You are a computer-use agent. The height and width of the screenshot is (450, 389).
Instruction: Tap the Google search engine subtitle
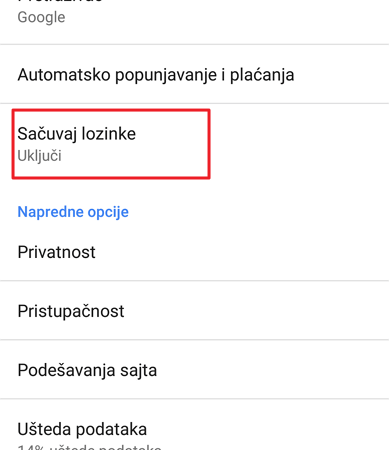[41, 17]
